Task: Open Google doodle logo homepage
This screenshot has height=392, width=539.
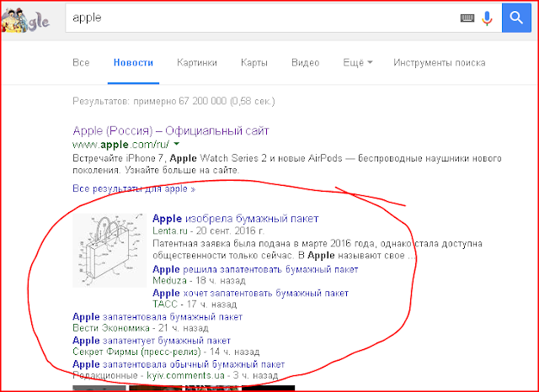Action: 26,20
